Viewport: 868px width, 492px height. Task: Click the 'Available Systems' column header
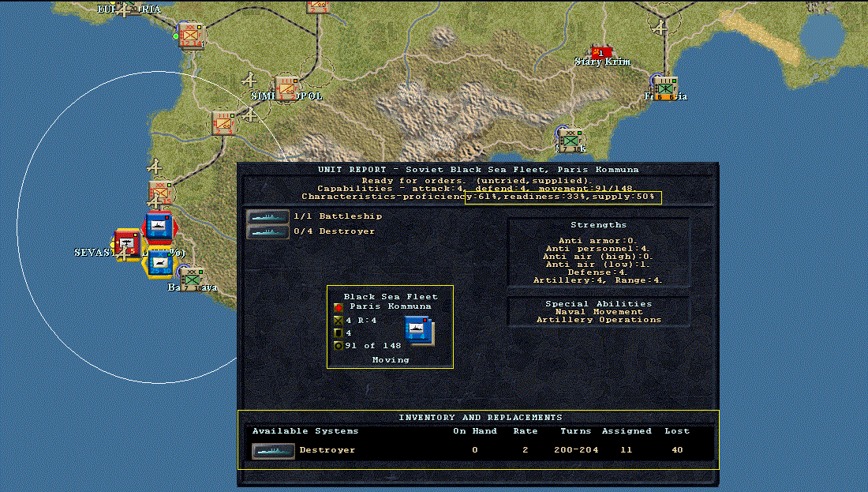(305, 431)
